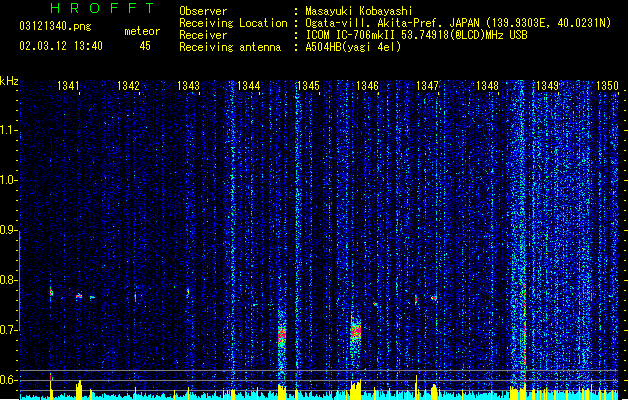Click the red meteor echo below 1345
This screenshot has width=629, height=400.
[x=282, y=334]
